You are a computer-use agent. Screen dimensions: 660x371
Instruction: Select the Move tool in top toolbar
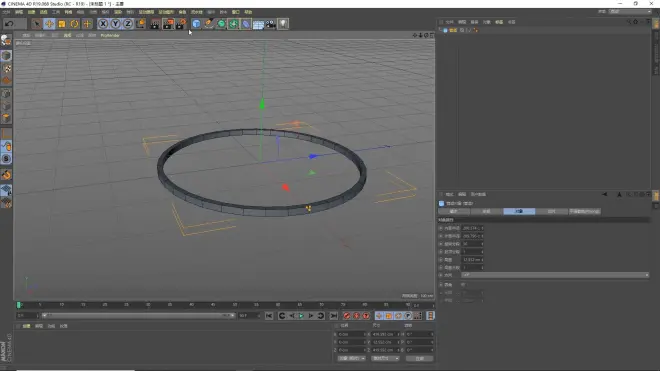49,24
